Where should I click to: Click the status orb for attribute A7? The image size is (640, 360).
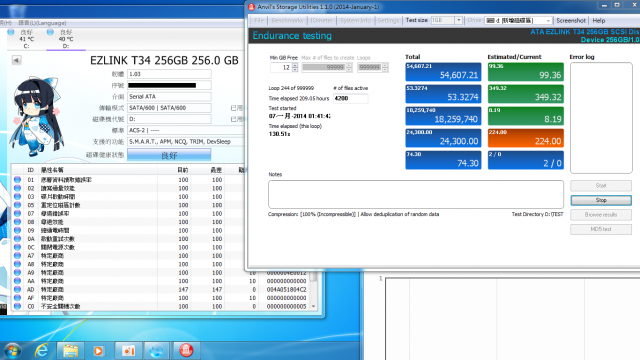17,256
